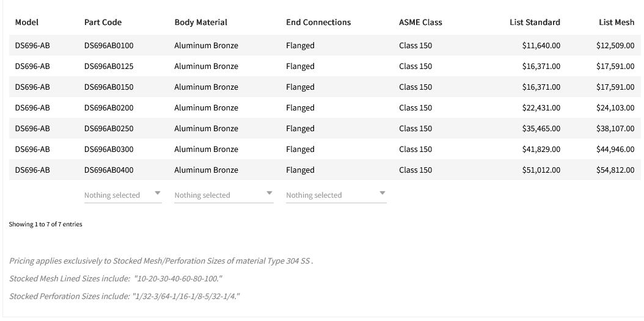Click part code DS696AB0100 cell
The width and height of the screenshot is (644, 321).
coord(109,46)
